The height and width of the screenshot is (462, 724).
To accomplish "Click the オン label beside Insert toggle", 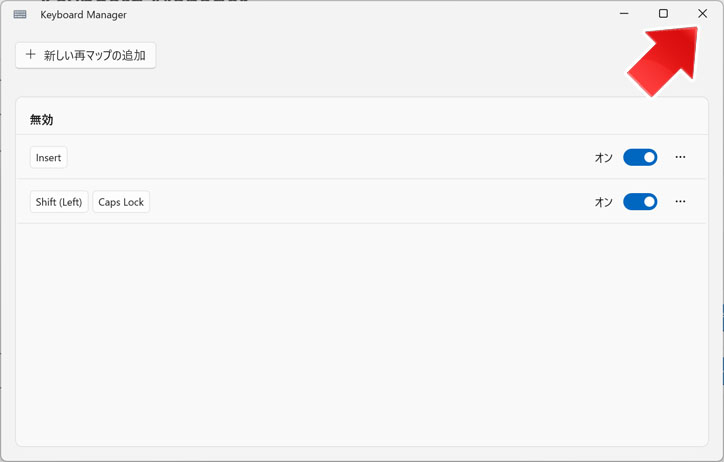I will pyautogui.click(x=603, y=158).
